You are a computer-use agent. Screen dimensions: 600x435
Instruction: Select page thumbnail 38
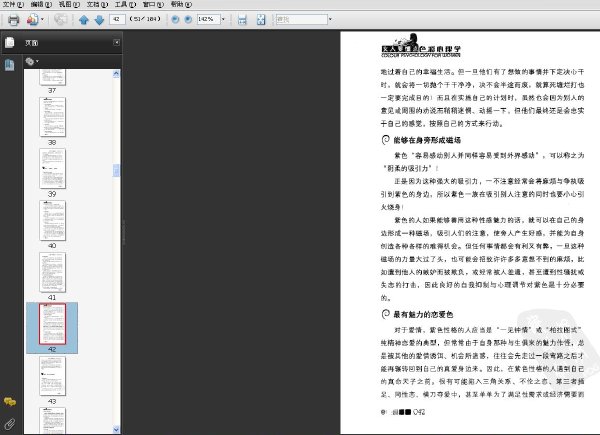pyautogui.click(x=52, y=117)
